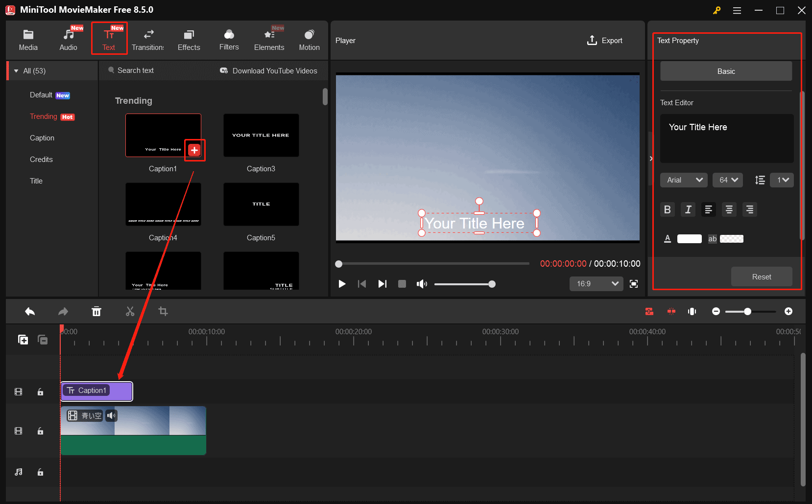Open the Arial font dropdown
The width and height of the screenshot is (812, 504).
pyautogui.click(x=684, y=180)
